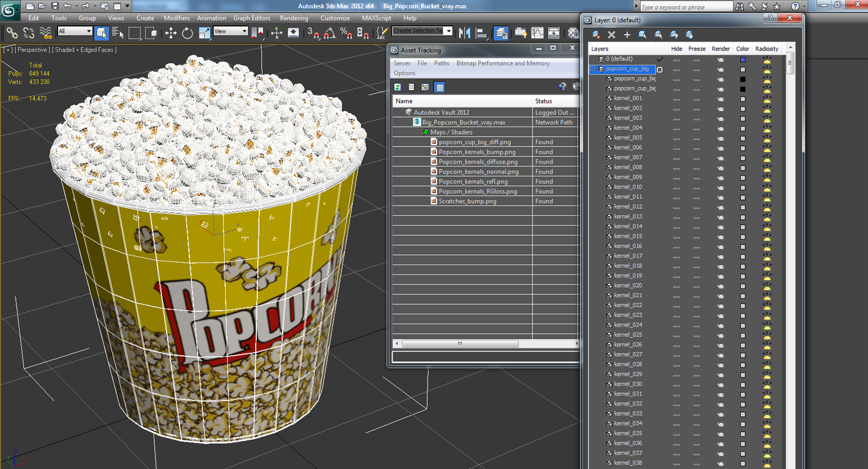Open Quick Access toolbar customize arrow
This screenshot has height=469, width=868.
(x=128, y=6)
